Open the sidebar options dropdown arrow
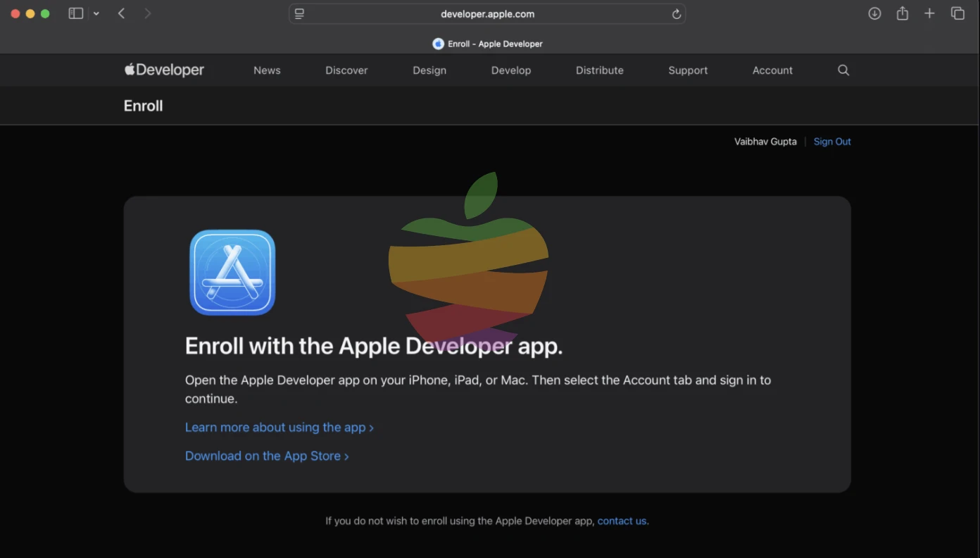This screenshot has width=980, height=558. click(96, 14)
